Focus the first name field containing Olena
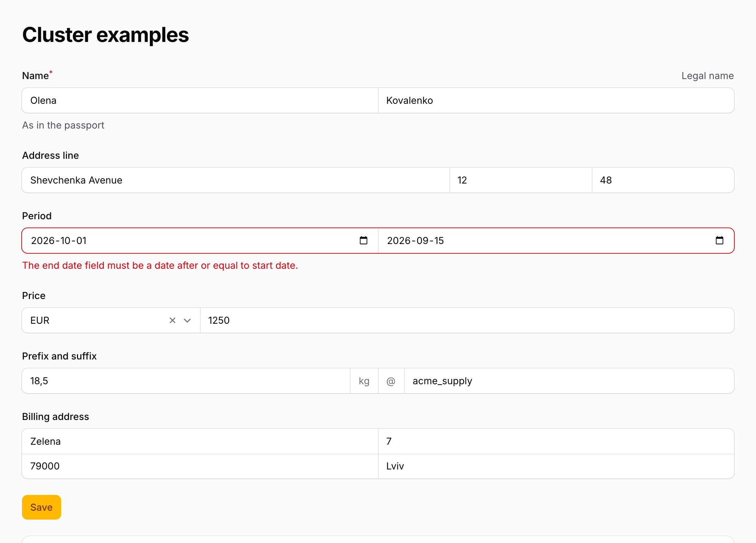Image resolution: width=756 pixels, height=543 pixels. (200, 100)
